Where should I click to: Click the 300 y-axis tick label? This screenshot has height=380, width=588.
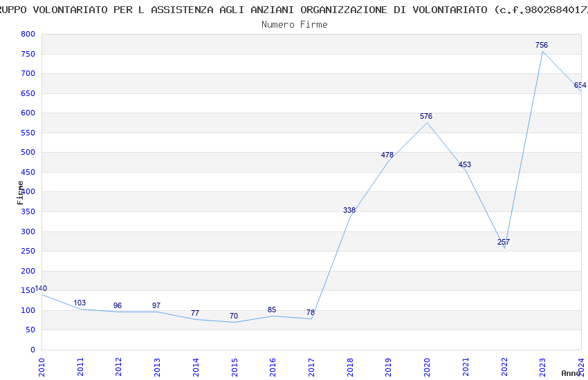click(28, 231)
